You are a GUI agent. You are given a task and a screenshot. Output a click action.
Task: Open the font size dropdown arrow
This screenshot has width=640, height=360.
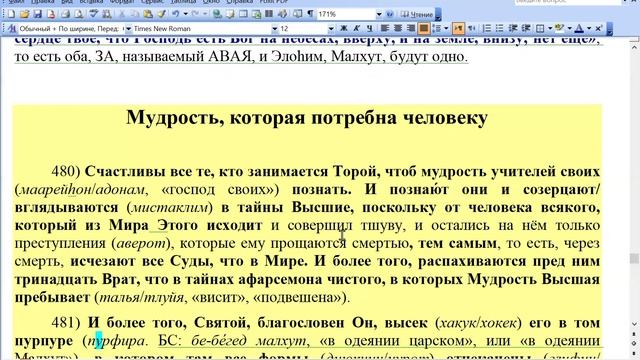click(331, 29)
